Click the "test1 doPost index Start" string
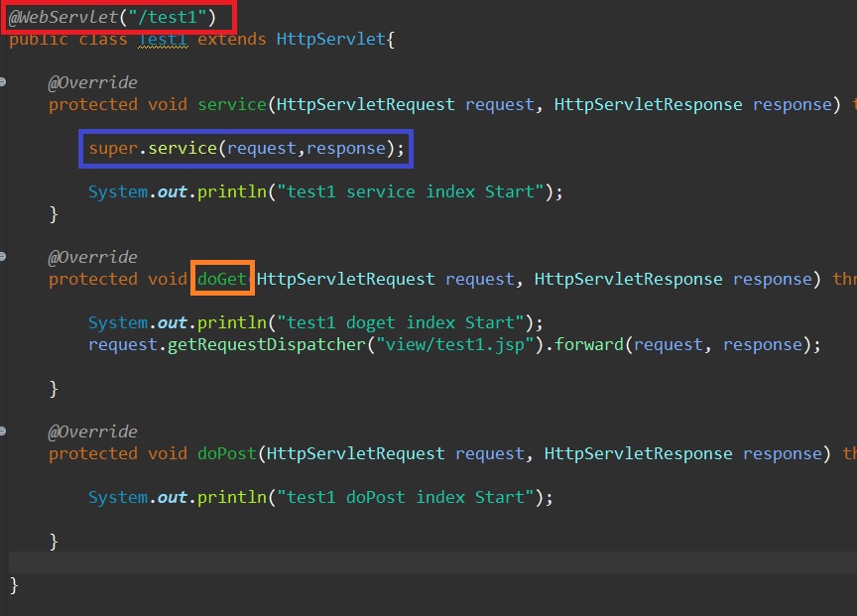 click(406, 497)
